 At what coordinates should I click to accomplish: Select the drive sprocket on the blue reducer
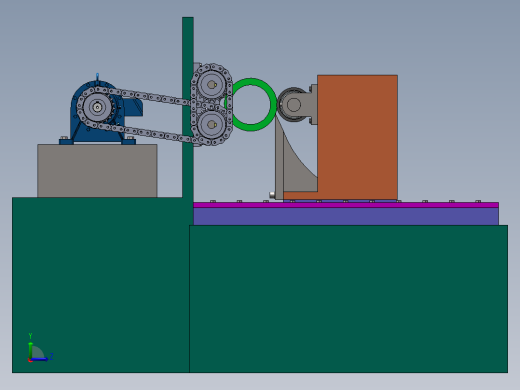point(97,107)
